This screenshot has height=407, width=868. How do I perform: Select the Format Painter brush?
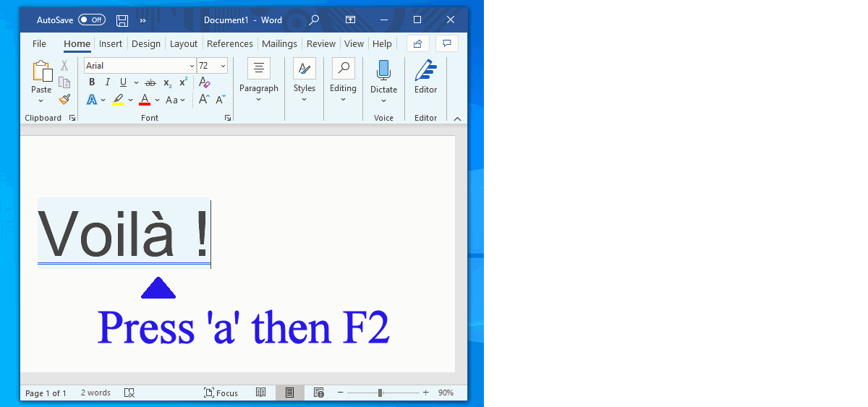(64, 99)
